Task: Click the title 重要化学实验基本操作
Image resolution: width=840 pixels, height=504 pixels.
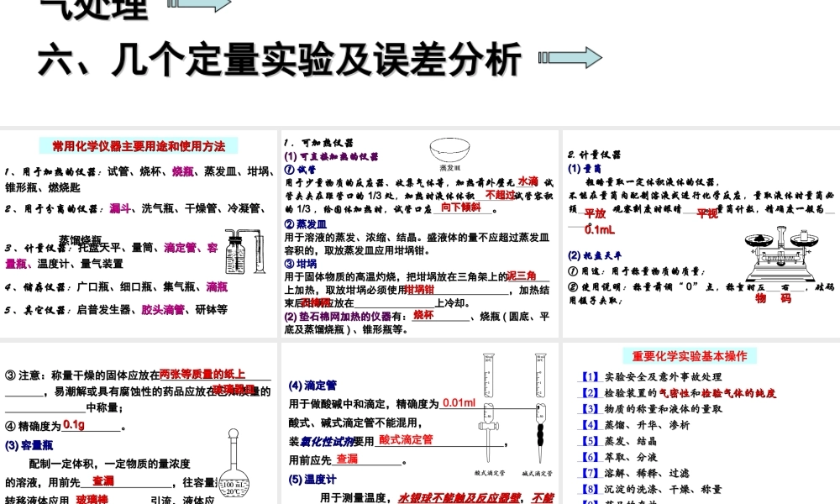Action: click(x=690, y=356)
